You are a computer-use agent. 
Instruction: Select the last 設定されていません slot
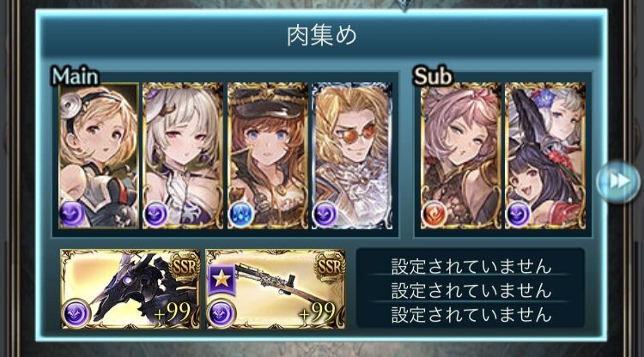(471, 315)
